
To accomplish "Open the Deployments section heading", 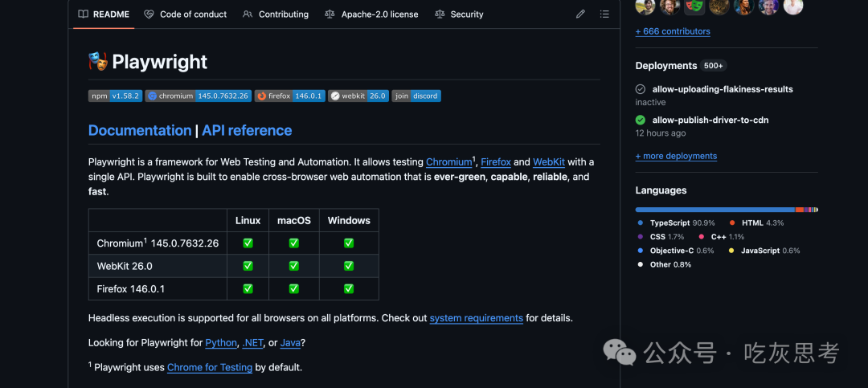I will pyautogui.click(x=665, y=66).
